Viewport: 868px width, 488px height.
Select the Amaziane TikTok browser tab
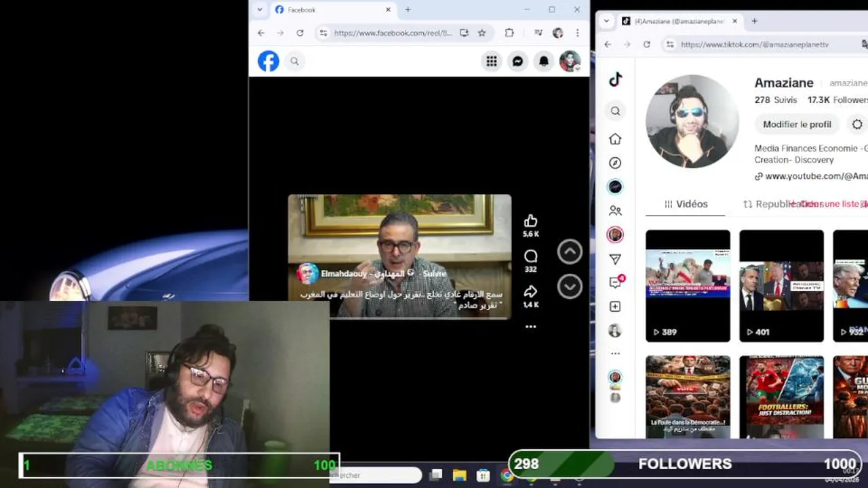(x=680, y=21)
